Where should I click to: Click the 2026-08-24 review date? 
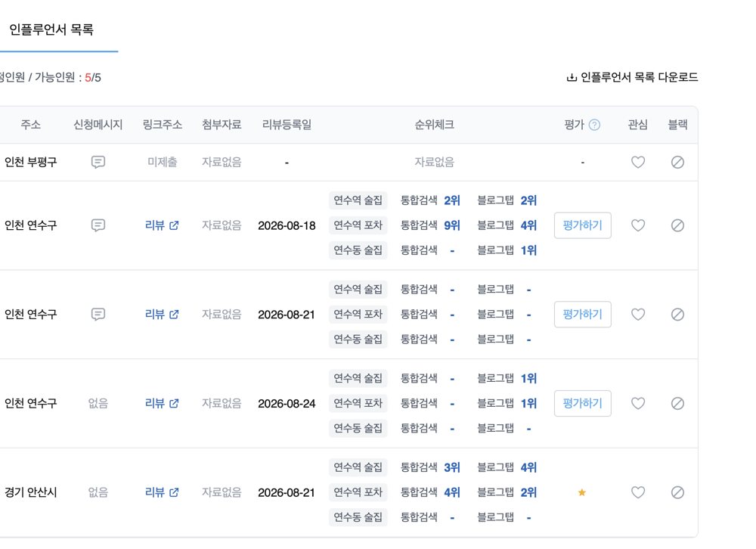[x=287, y=404]
